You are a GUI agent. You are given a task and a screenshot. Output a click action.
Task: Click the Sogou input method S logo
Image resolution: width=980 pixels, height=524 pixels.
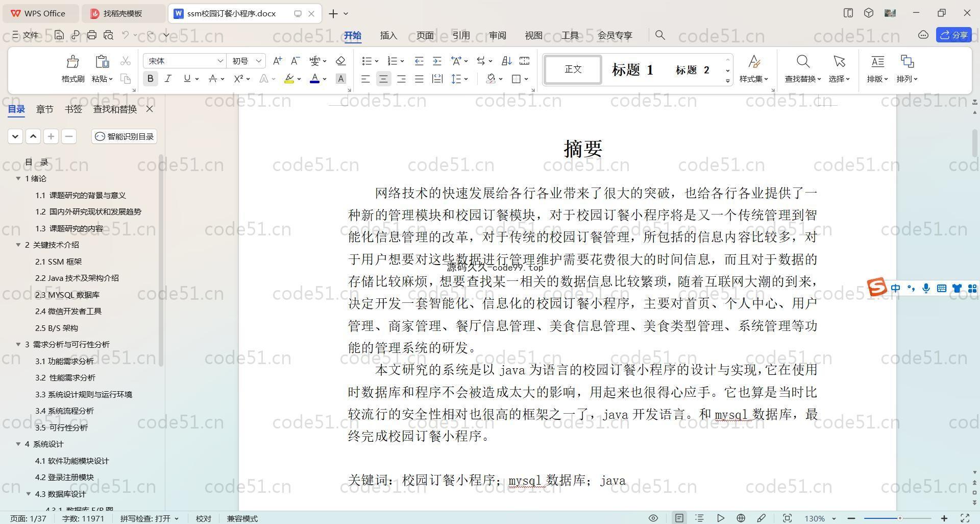click(x=877, y=287)
